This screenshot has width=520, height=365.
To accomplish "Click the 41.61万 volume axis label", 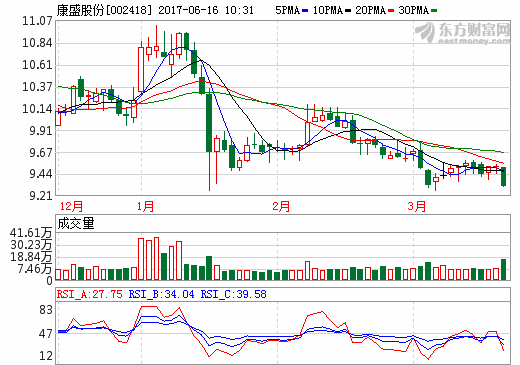I will 31,233.
